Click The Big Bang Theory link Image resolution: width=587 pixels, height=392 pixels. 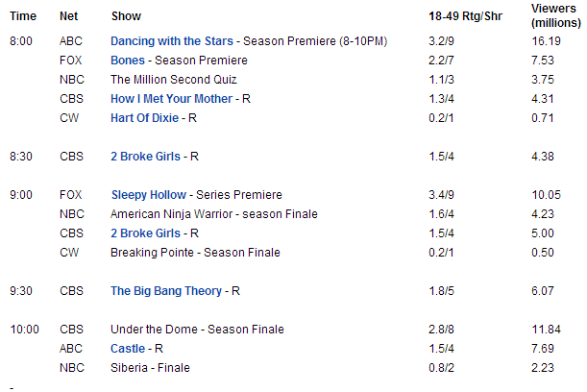(166, 291)
